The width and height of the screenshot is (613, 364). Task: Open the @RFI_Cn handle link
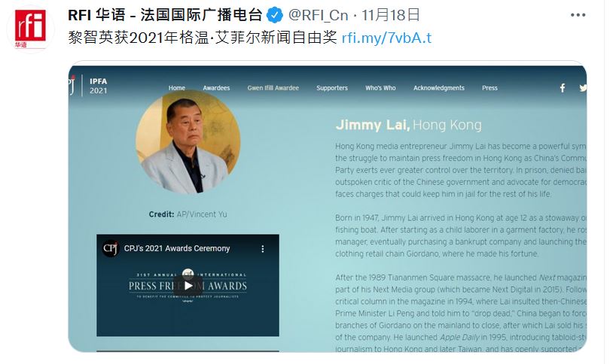(318, 15)
